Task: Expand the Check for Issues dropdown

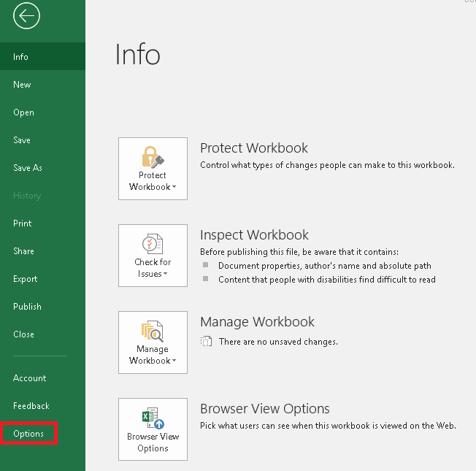Action: coord(153,274)
